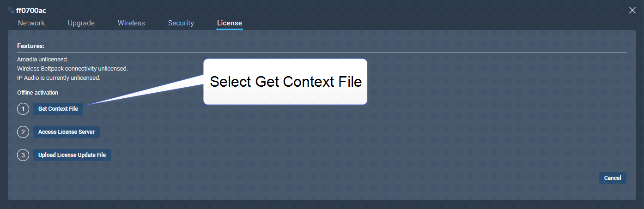Click the 'Arcadia unlicensed.' status text

tap(43, 60)
